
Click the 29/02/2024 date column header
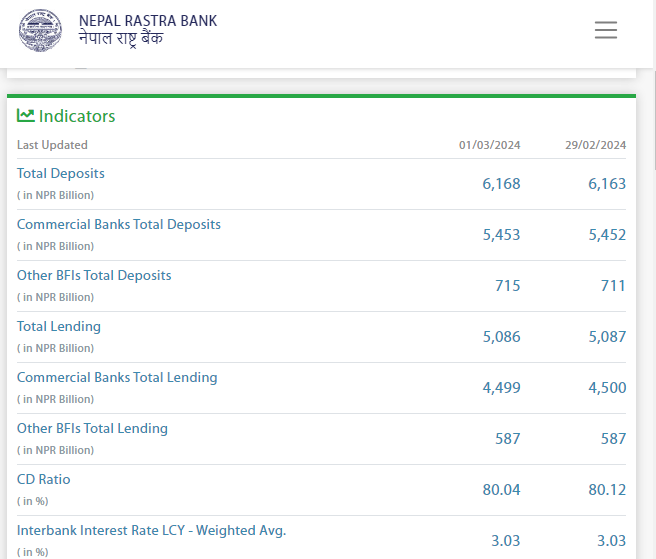pyautogui.click(x=595, y=145)
